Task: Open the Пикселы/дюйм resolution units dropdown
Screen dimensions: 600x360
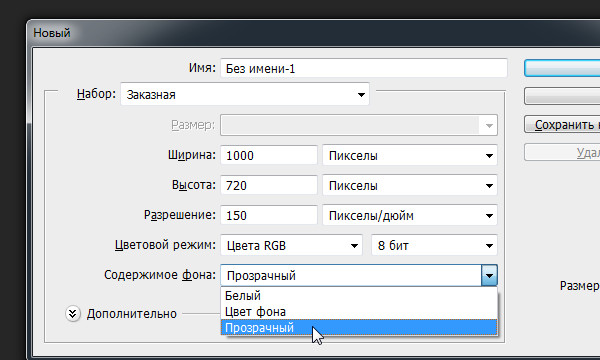Action: coord(410,215)
